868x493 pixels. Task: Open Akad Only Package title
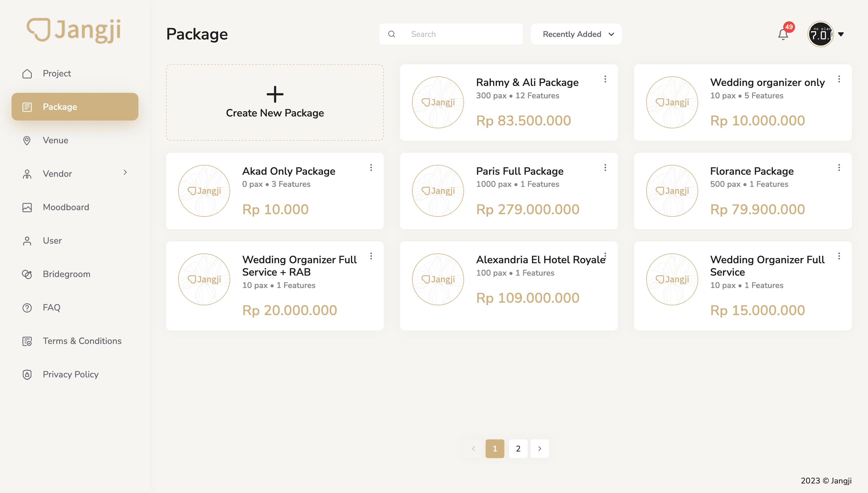pos(289,171)
